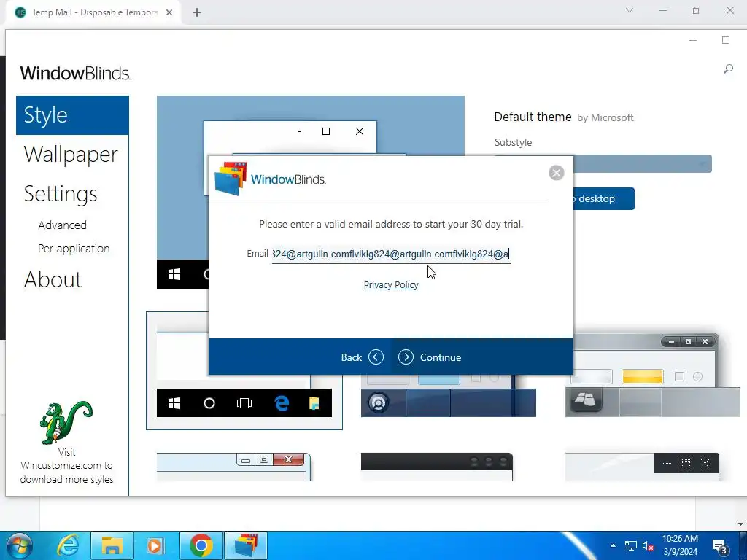Click the Wincustomize lizard mascot icon

click(66, 422)
